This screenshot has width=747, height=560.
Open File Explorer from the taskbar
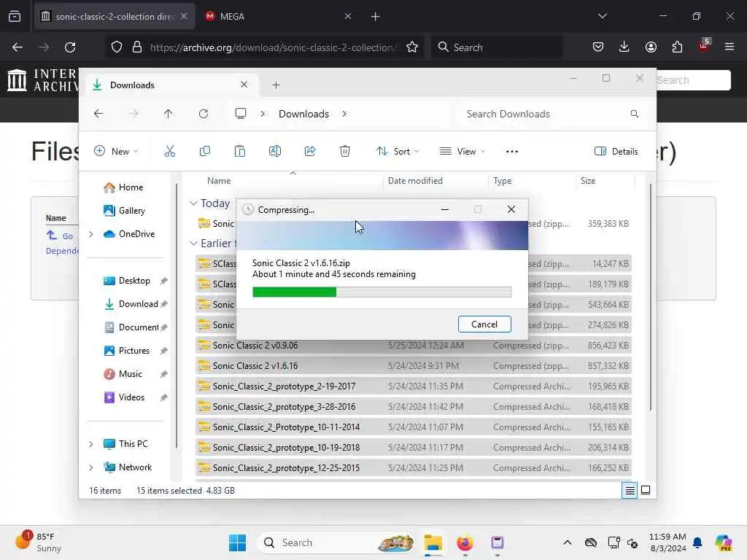[433, 542]
